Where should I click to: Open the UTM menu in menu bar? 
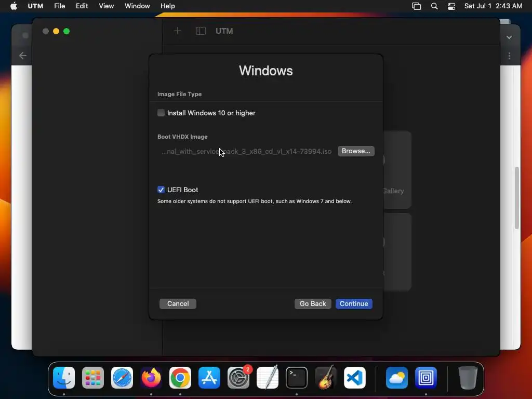coord(35,6)
